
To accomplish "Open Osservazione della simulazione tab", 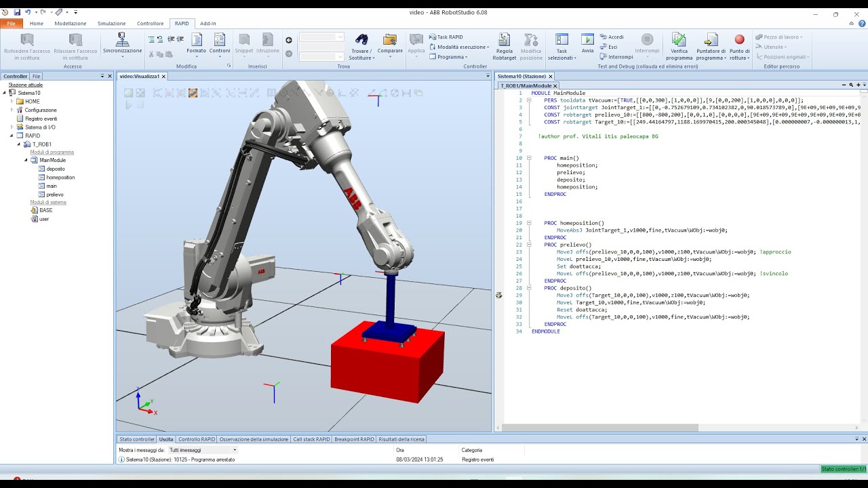I will [254, 439].
